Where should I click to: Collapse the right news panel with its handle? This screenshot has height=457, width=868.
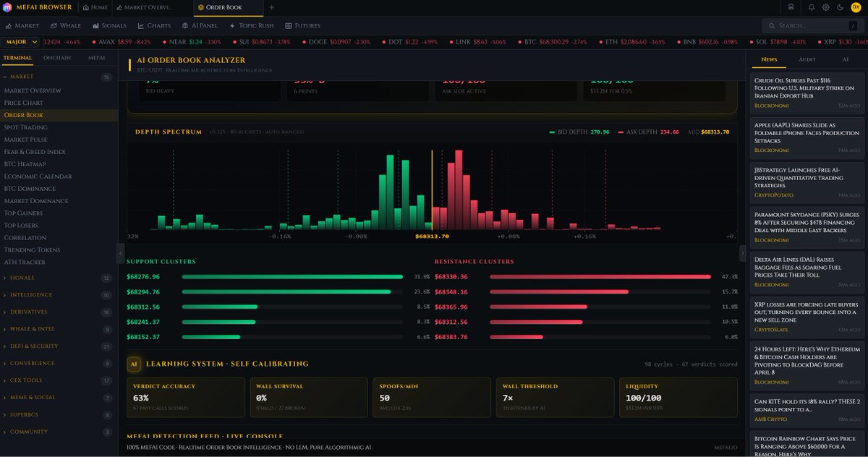(742, 253)
